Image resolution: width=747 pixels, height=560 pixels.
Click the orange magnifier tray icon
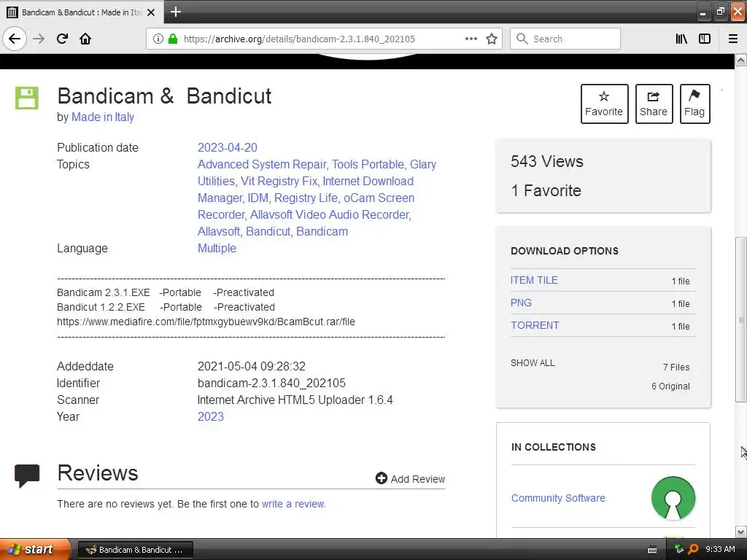[693, 549]
